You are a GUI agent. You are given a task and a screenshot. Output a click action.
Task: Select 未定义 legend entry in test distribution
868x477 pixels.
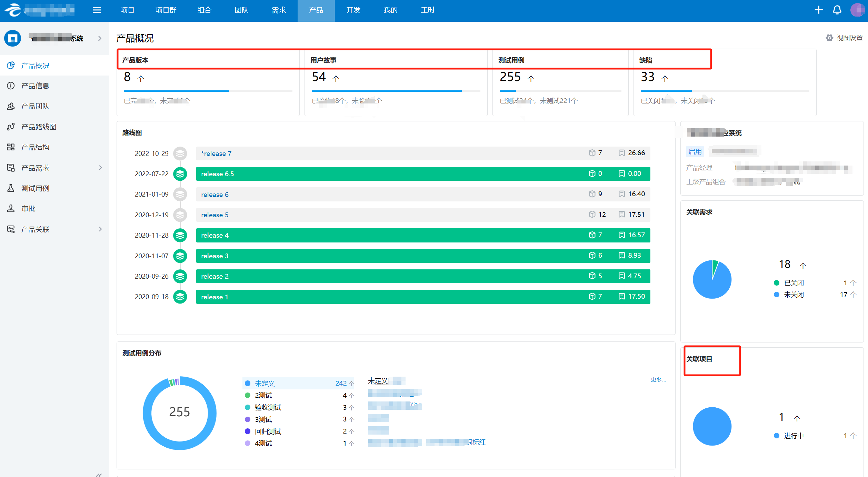[x=265, y=383]
